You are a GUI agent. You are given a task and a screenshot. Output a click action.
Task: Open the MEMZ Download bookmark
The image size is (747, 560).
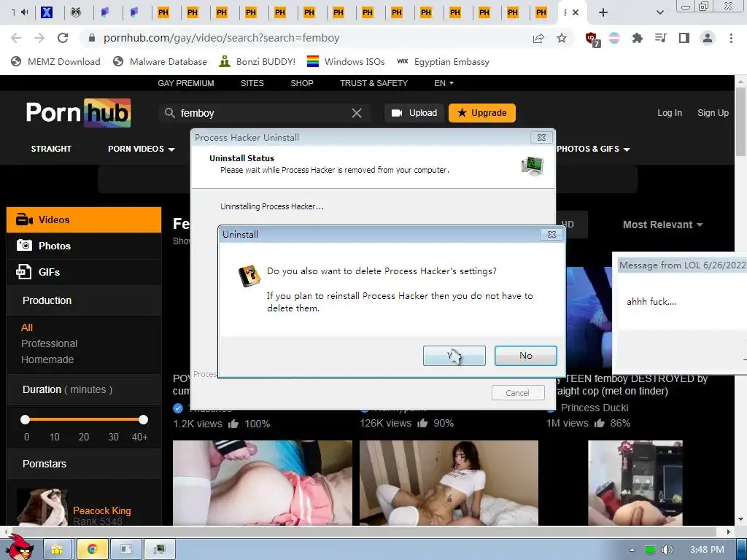[55, 62]
